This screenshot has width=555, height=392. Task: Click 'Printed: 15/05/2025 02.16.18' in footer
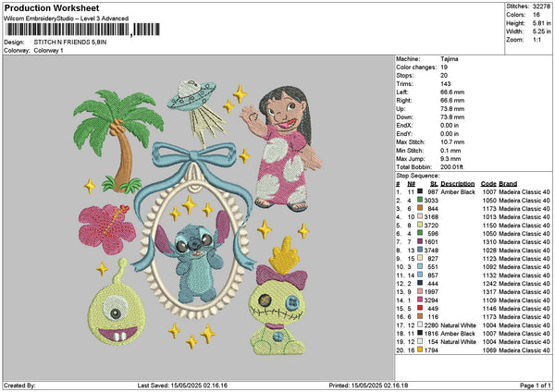[x=368, y=386]
